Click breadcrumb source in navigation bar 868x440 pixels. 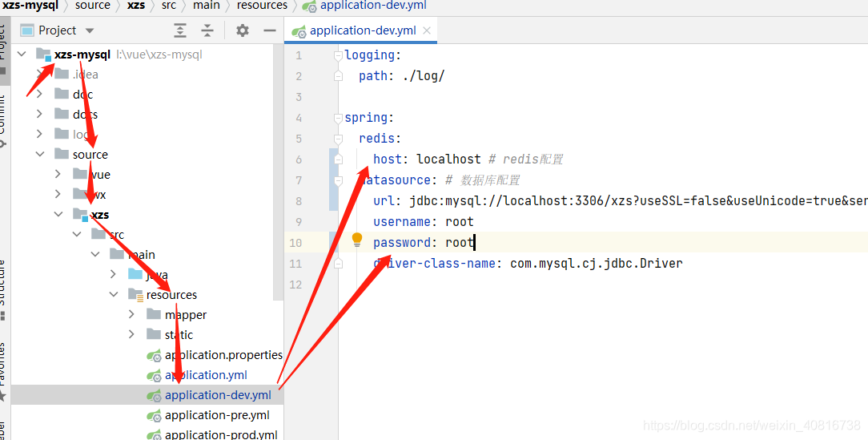click(92, 6)
